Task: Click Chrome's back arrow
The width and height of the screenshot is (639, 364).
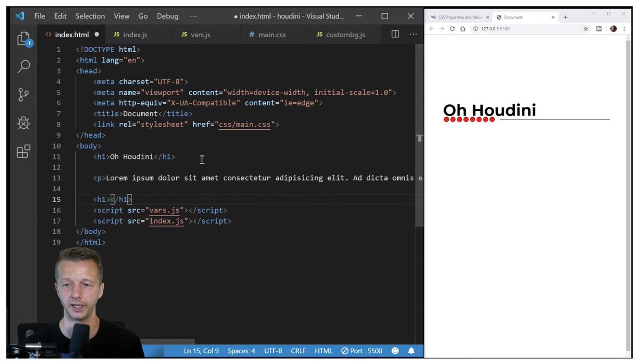Action: click(431, 29)
